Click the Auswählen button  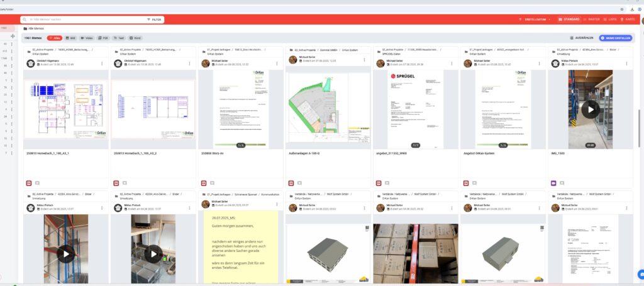(x=582, y=38)
